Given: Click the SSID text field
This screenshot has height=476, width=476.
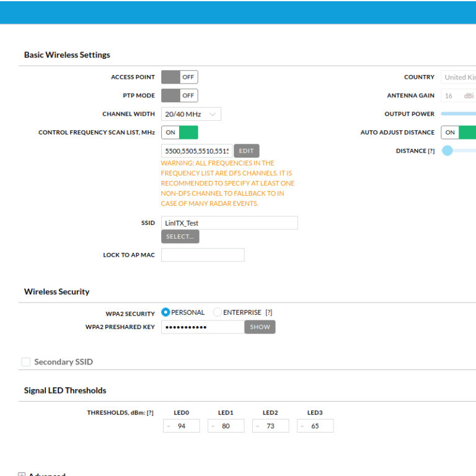Looking at the screenshot, I should click(229, 223).
